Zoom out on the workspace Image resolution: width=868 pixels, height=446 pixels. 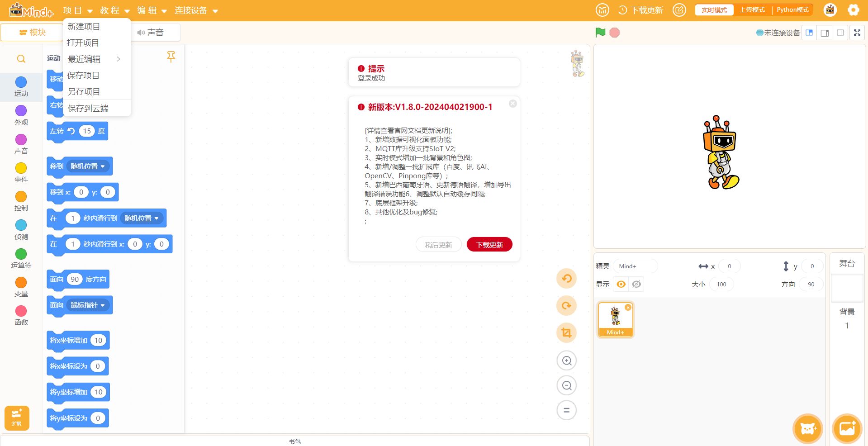pyautogui.click(x=567, y=385)
